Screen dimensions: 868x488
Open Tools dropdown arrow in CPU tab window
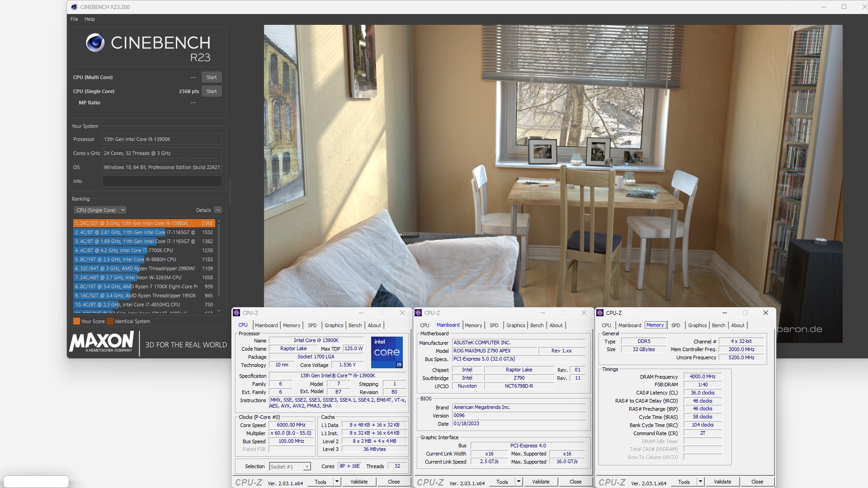(x=337, y=482)
